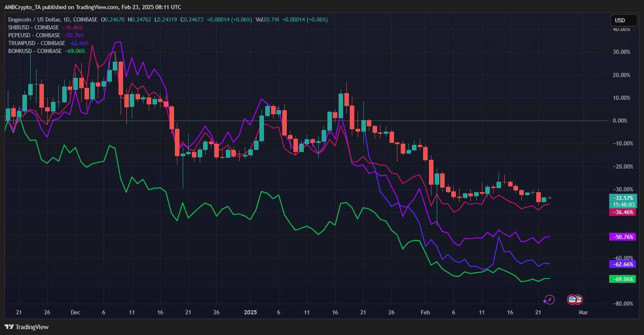Select the BONKUSD legend entry
This screenshot has width=644, height=335.
[x=35, y=51]
